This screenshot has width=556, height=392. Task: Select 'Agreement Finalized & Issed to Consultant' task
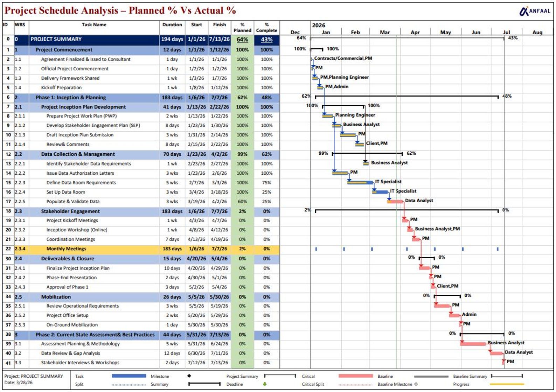pyautogui.click(x=86, y=59)
